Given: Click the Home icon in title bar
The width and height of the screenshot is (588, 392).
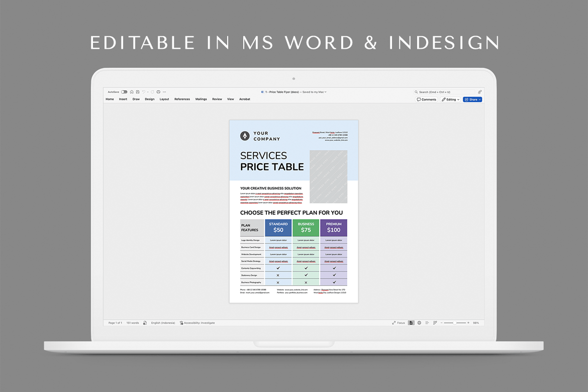Looking at the screenshot, I should click(x=132, y=92).
